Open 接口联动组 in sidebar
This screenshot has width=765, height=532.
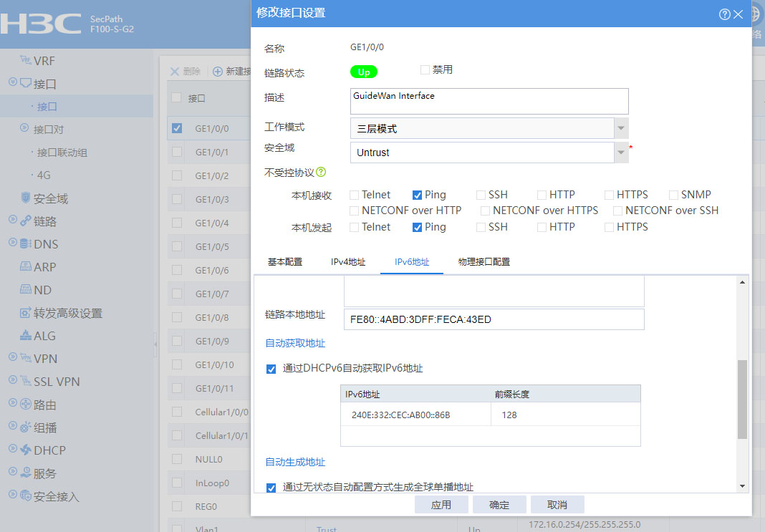(x=62, y=153)
